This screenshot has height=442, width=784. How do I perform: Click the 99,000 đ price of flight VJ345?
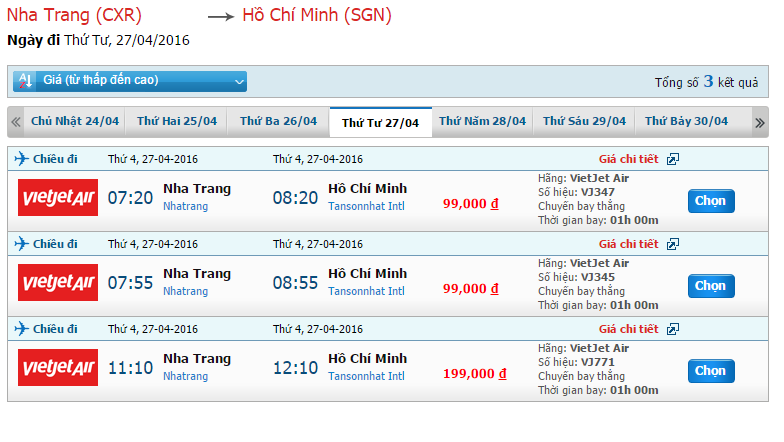point(470,288)
